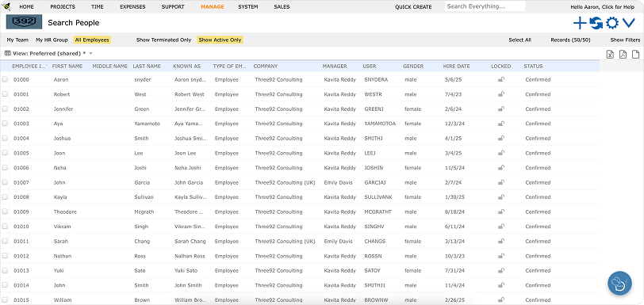Toggle lock icon for Sarah Chang
This screenshot has height=305, width=644.
(501, 242)
